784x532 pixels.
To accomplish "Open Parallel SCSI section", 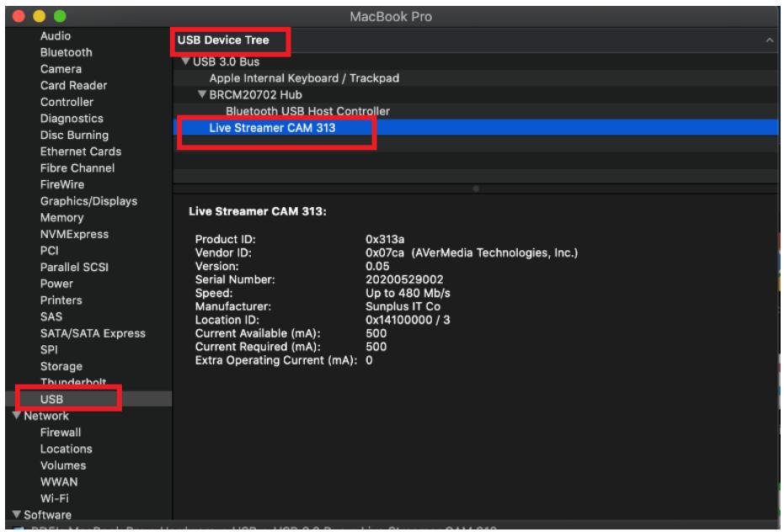I will point(74,267).
